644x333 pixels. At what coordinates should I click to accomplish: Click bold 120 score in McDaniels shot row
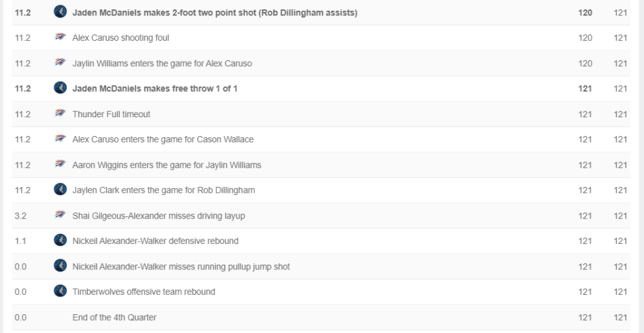click(585, 13)
